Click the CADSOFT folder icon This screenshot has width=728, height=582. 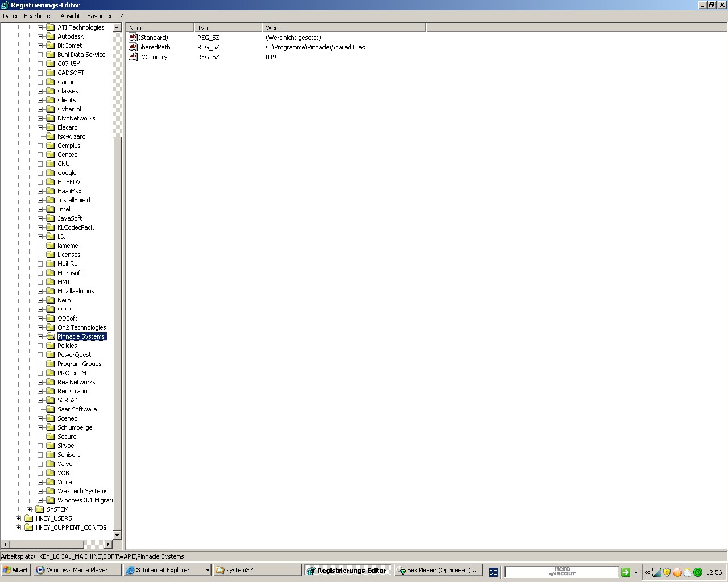pos(50,73)
